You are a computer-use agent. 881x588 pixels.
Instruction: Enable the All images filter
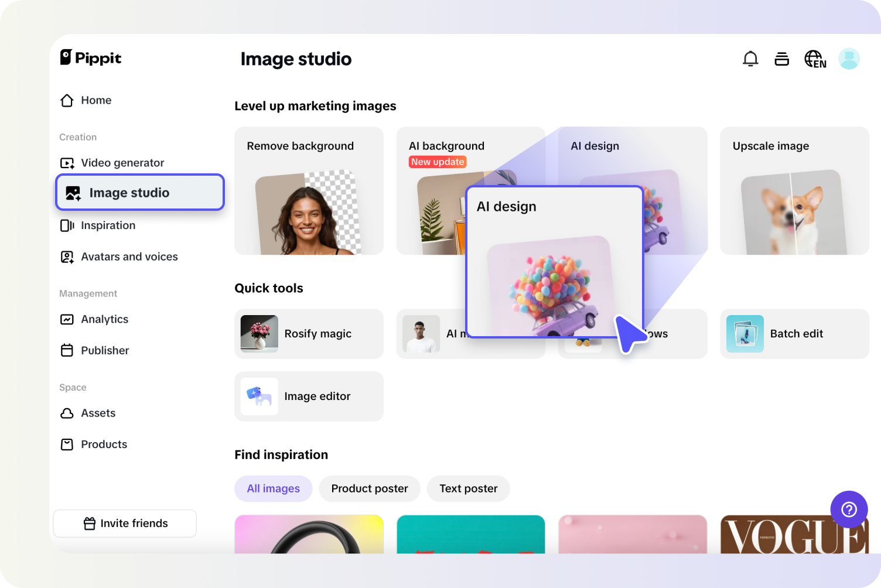click(273, 488)
